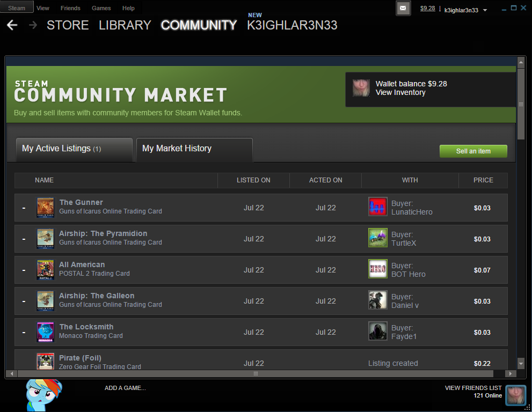Open the View menu
This screenshot has width=532, height=412.
[43, 8]
